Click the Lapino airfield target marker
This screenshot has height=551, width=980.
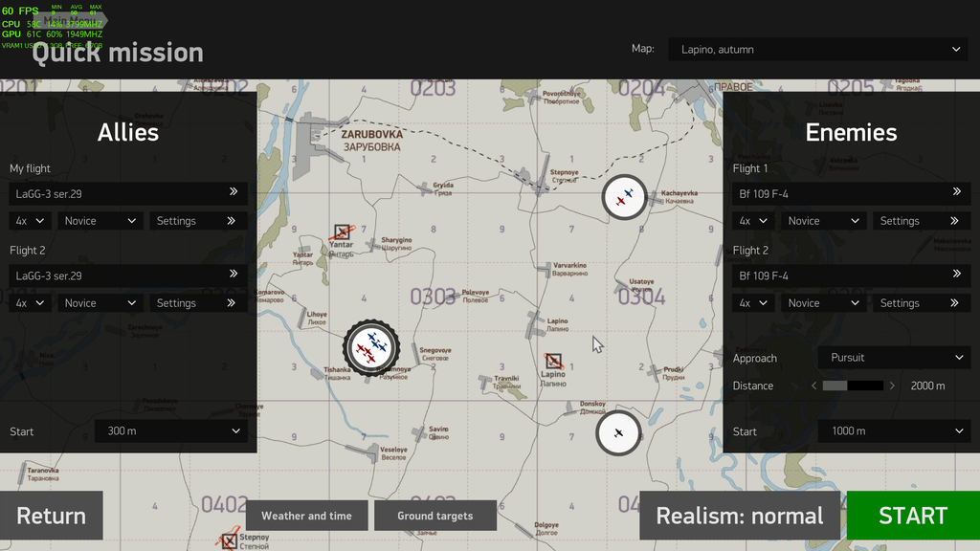[553, 361]
